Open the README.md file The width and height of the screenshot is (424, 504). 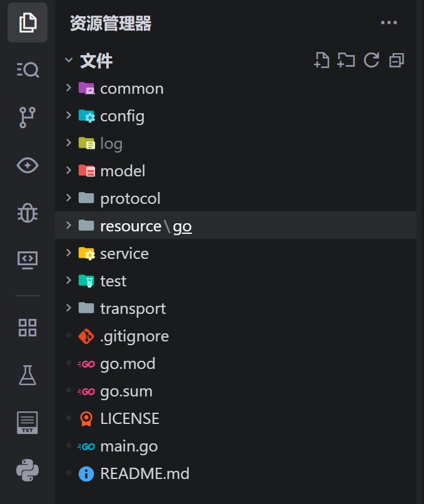pos(236,474)
